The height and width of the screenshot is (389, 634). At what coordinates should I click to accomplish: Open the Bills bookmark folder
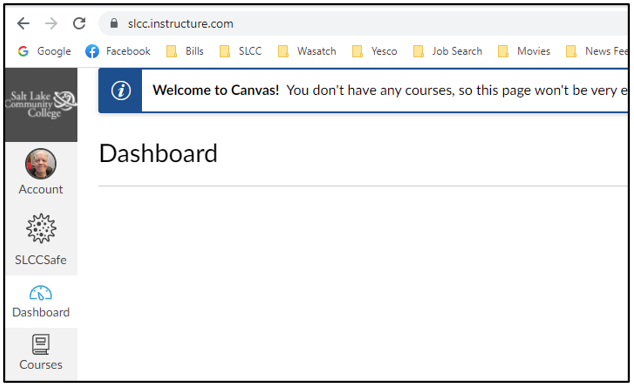coord(185,51)
